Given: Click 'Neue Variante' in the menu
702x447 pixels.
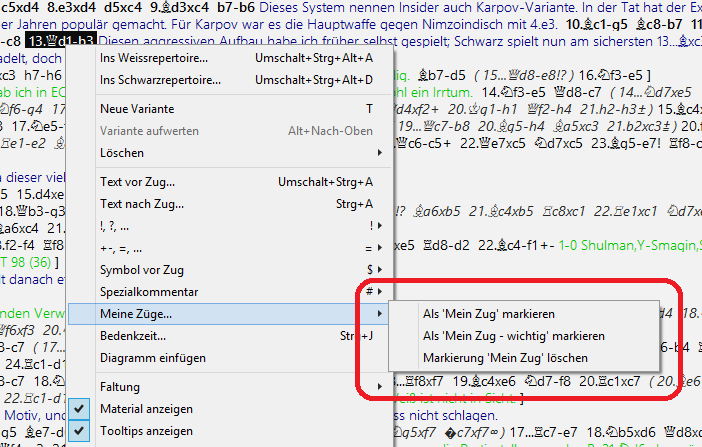Looking at the screenshot, I should pyautogui.click(x=138, y=108).
